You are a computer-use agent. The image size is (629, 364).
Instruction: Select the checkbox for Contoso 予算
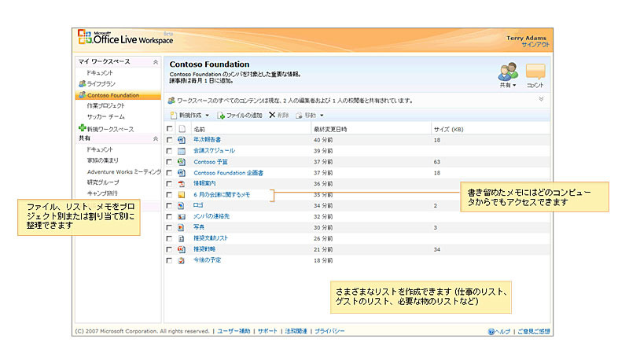(169, 162)
